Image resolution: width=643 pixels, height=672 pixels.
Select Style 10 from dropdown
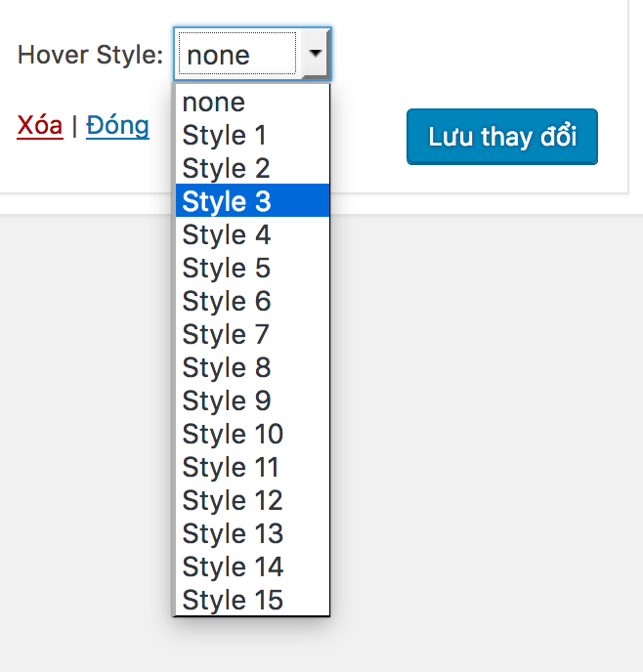[x=251, y=434]
